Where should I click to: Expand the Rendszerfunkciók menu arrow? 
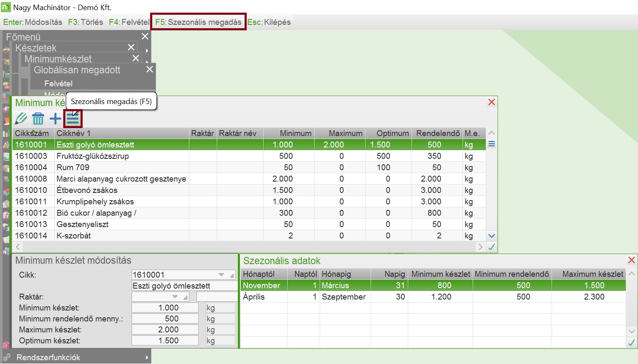147,357
